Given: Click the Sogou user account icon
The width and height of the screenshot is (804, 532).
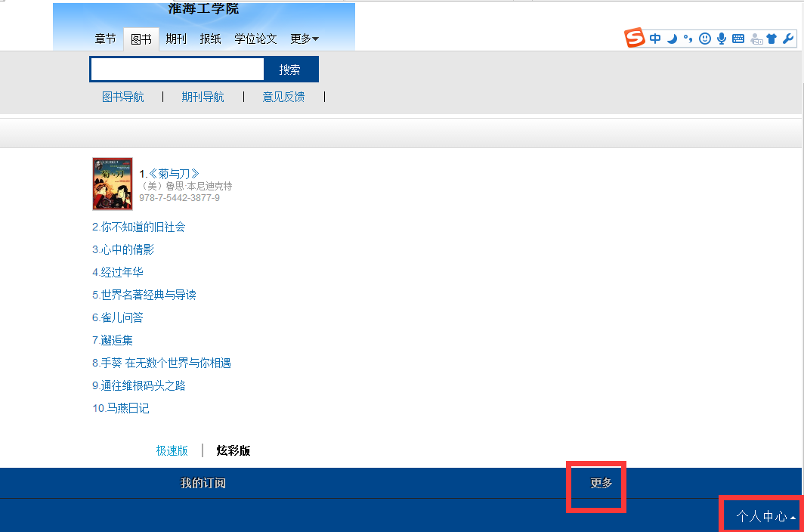Looking at the screenshot, I should (756, 39).
